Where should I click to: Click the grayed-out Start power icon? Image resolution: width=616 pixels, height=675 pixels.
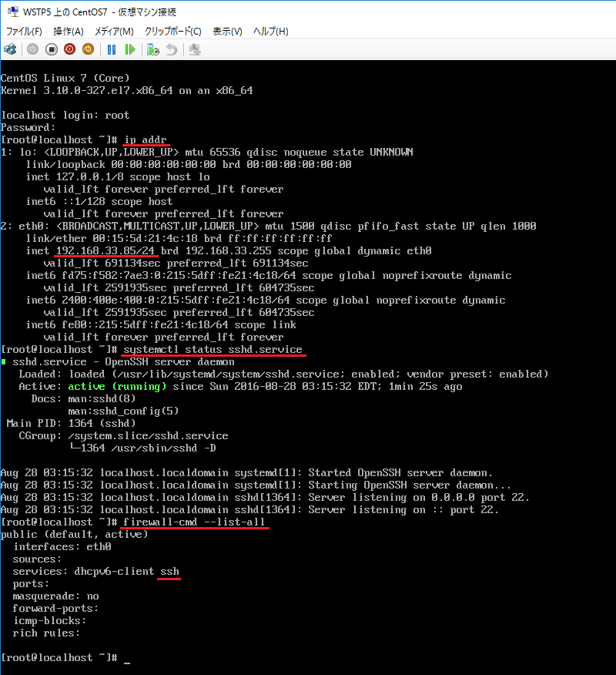(32, 49)
